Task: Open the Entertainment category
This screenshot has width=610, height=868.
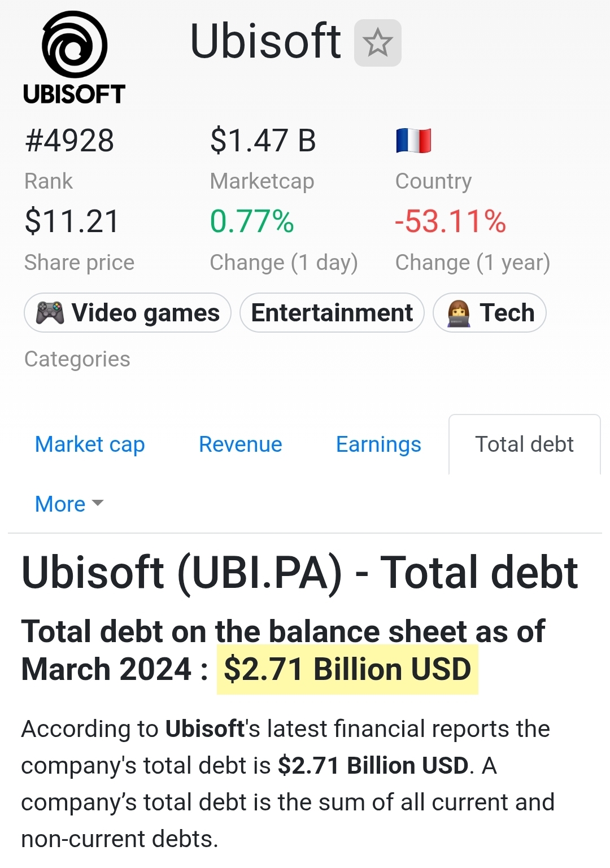Action: click(x=332, y=312)
